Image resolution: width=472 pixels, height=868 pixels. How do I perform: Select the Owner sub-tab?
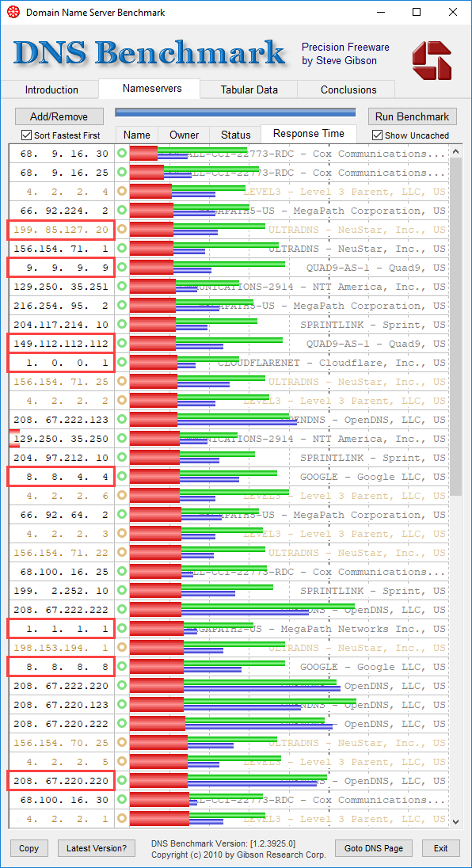click(x=184, y=135)
